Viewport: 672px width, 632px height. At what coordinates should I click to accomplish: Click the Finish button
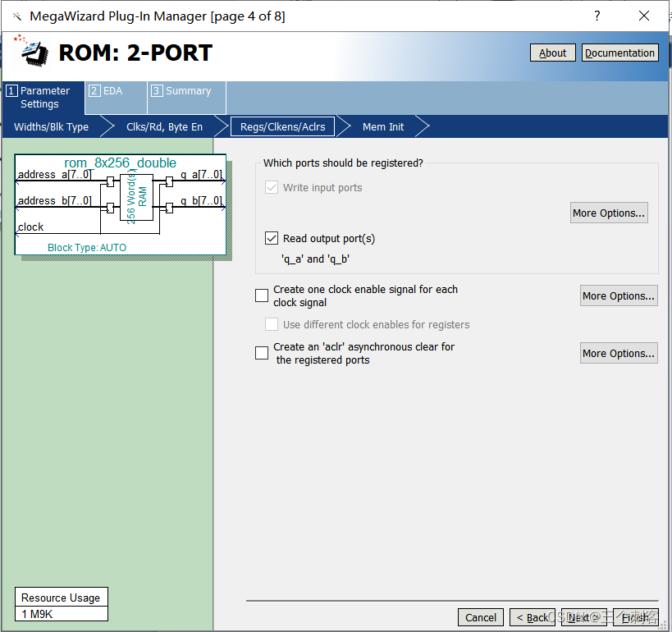(636, 617)
